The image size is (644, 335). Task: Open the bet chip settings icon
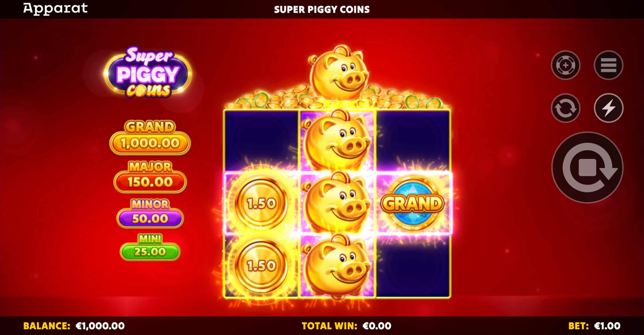tap(566, 65)
